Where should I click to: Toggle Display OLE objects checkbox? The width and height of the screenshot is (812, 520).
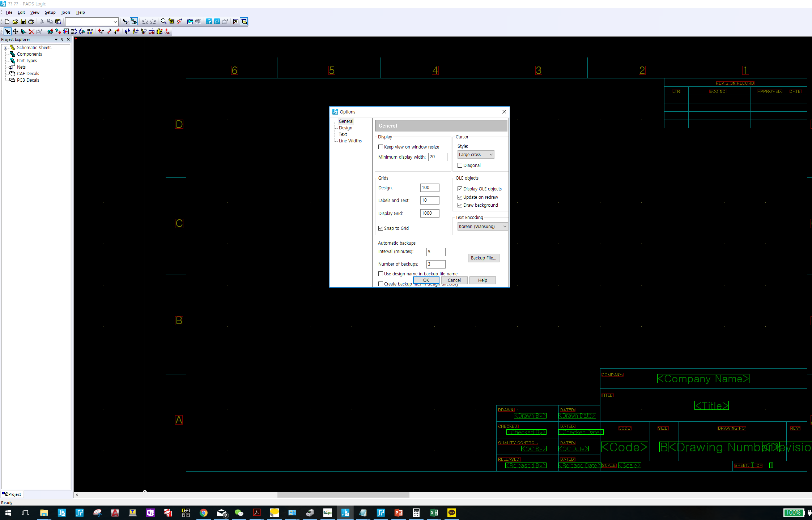460,189
